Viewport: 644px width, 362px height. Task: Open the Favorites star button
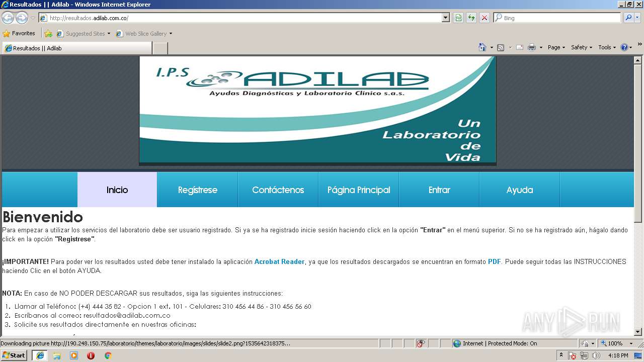coord(19,34)
